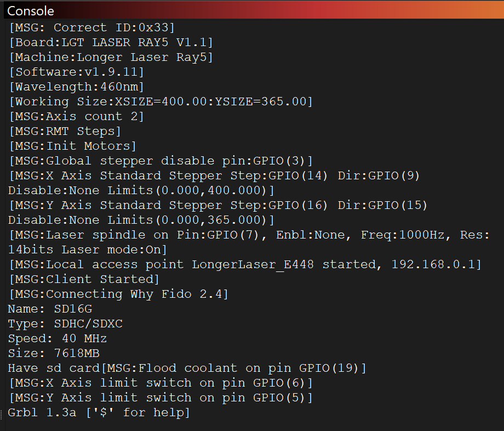Click the Laser spindle on Pin line
This screenshot has width=504, height=431.
(x=247, y=235)
